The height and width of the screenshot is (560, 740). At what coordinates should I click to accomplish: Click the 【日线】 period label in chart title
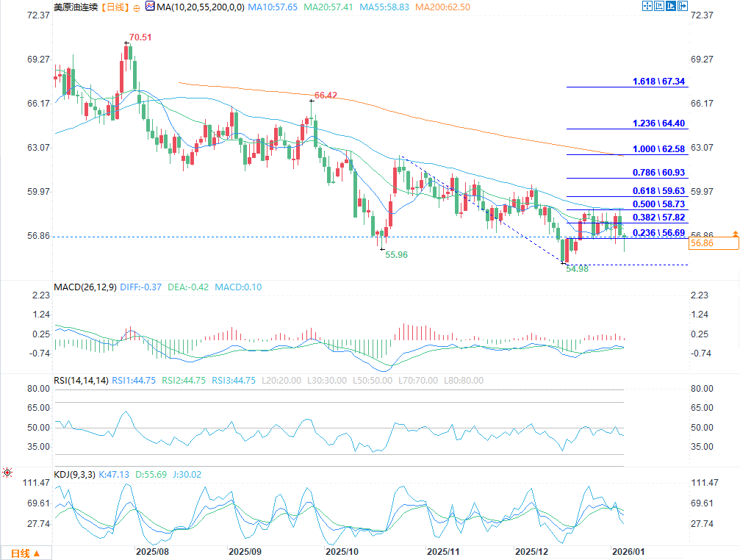[x=115, y=7]
